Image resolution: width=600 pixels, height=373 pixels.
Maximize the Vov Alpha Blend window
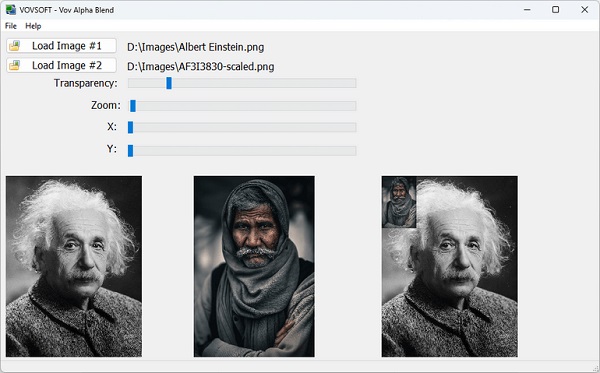pos(556,10)
